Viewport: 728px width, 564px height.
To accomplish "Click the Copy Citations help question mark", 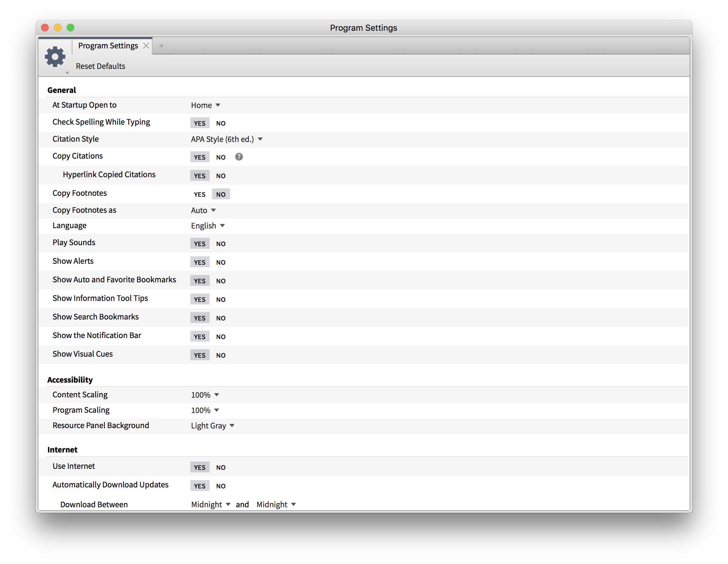I will [239, 157].
